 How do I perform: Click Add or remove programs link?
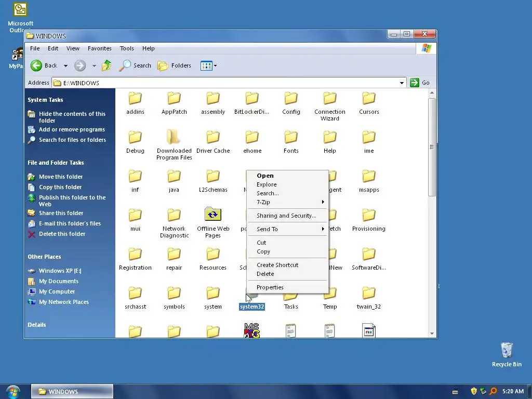(x=72, y=129)
